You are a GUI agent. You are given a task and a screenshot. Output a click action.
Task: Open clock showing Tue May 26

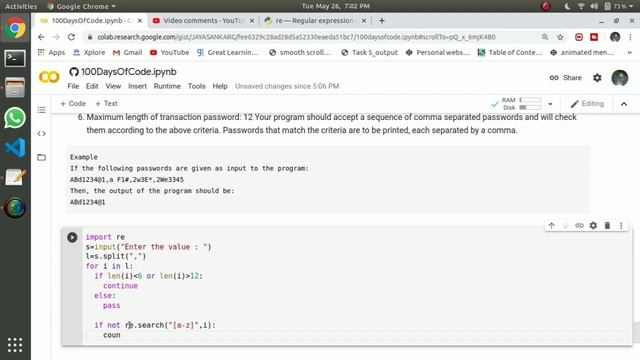[x=336, y=6]
